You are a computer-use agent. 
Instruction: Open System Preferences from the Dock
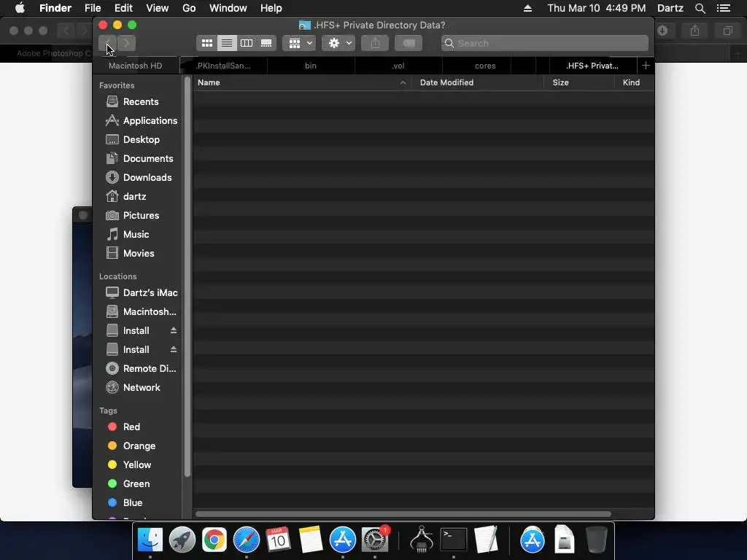point(375,540)
